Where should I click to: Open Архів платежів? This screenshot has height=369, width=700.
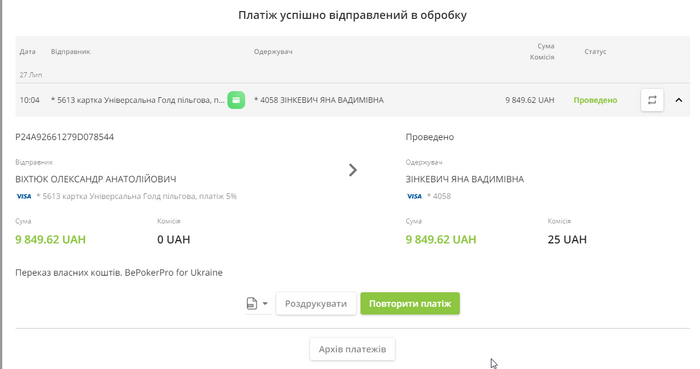(x=352, y=349)
